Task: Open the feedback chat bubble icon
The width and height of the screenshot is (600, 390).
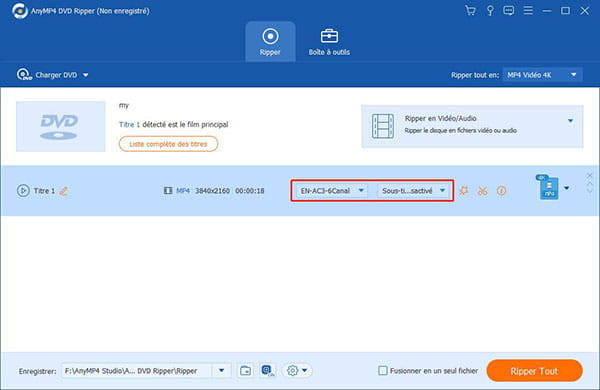Action: (509, 10)
